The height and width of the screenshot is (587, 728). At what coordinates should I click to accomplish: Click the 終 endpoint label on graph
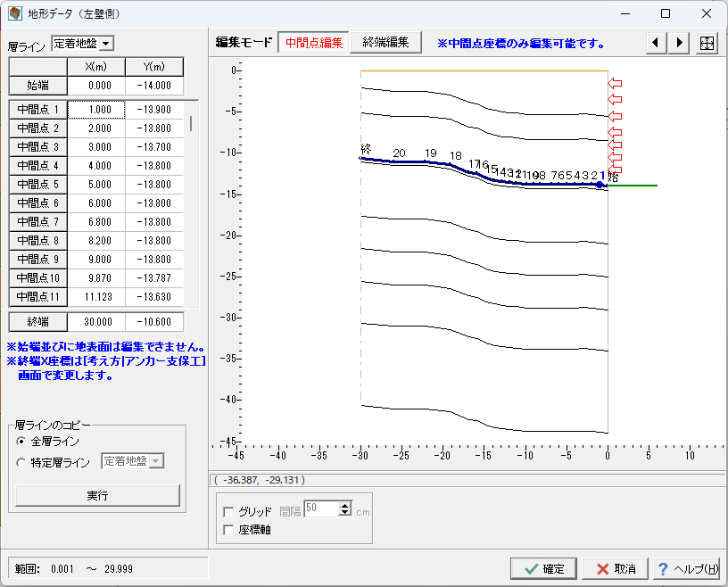tap(366, 149)
